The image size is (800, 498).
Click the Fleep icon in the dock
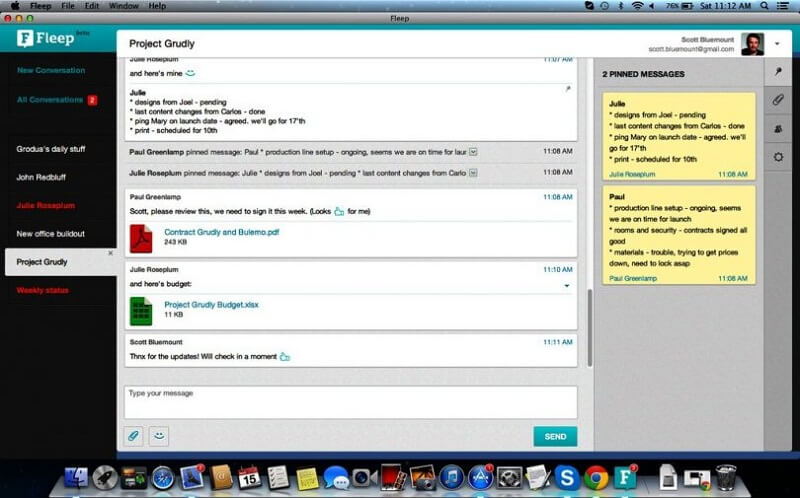[x=625, y=478]
